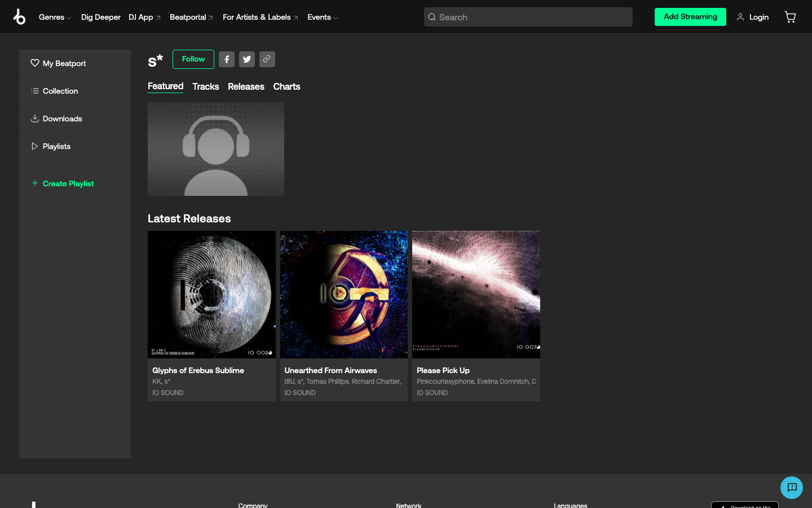Screen dimensions: 812x508
Task: Click the Login user icon
Action: coord(740,17)
